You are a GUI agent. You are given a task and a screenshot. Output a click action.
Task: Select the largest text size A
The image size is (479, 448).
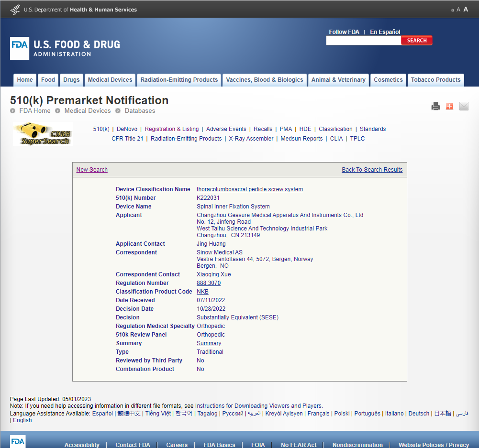coord(466,10)
